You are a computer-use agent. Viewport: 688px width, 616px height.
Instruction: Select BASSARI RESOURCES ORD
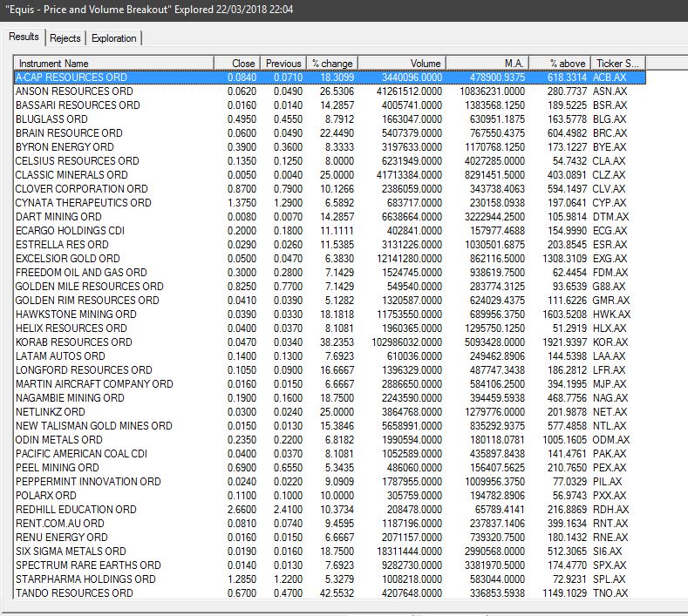coord(330,105)
